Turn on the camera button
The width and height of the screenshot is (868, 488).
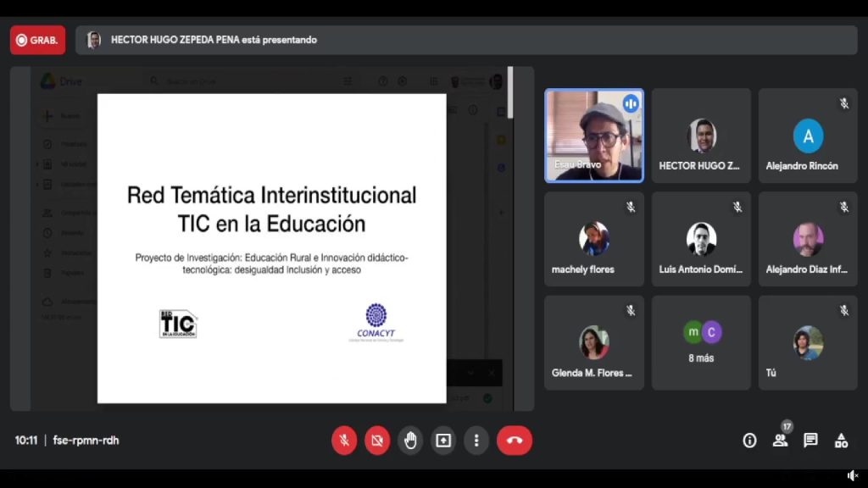377,441
